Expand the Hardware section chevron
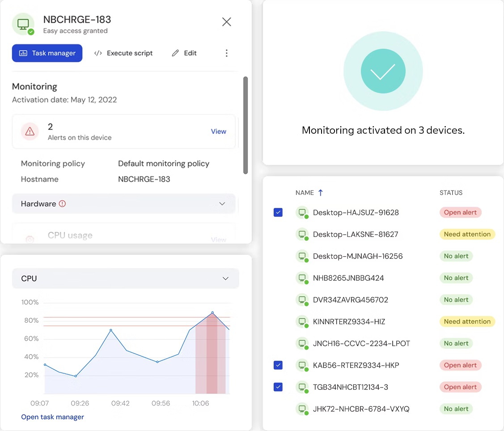 [x=222, y=204]
